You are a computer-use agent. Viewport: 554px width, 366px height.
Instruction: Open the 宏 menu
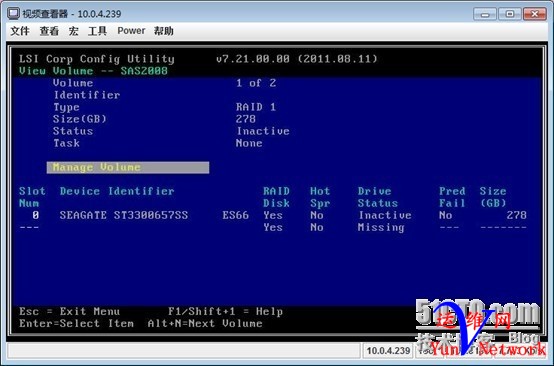tap(73, 31)
